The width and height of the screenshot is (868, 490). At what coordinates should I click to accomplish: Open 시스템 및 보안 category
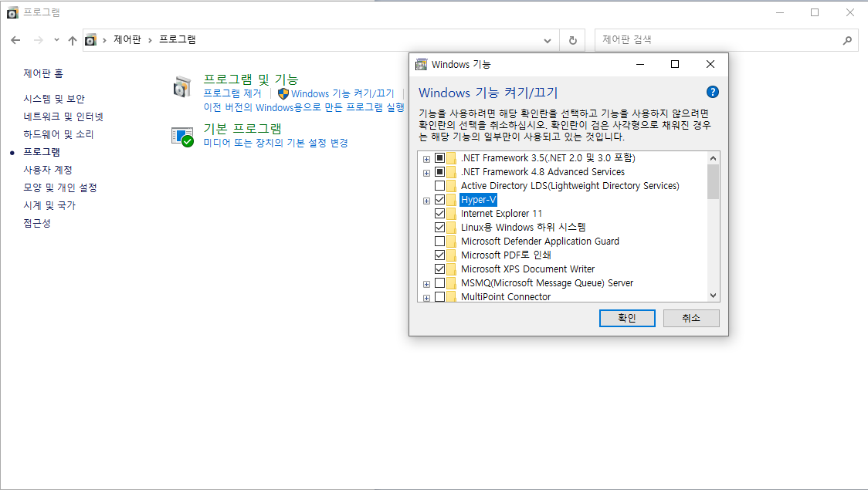(x=54, y=99)
